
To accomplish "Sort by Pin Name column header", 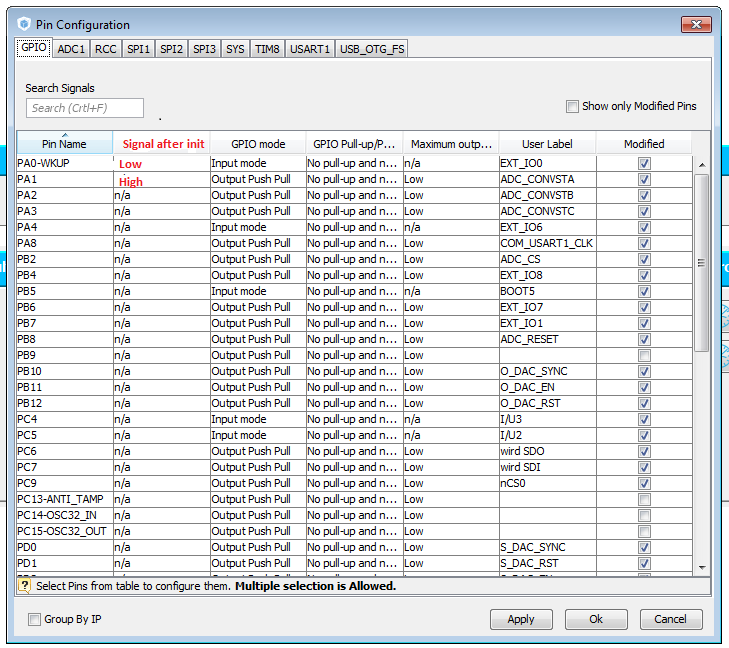I will 65,144.
